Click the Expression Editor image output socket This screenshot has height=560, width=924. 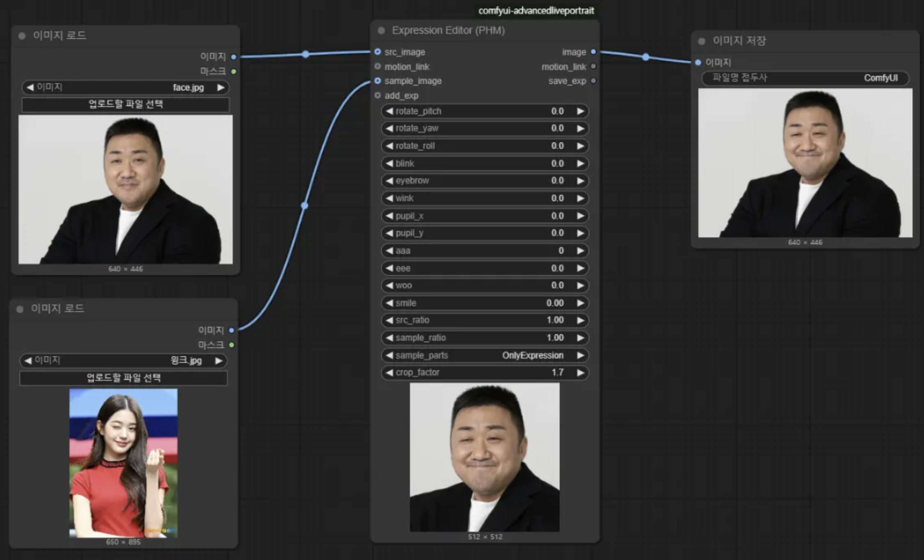[x=593, y=52]
